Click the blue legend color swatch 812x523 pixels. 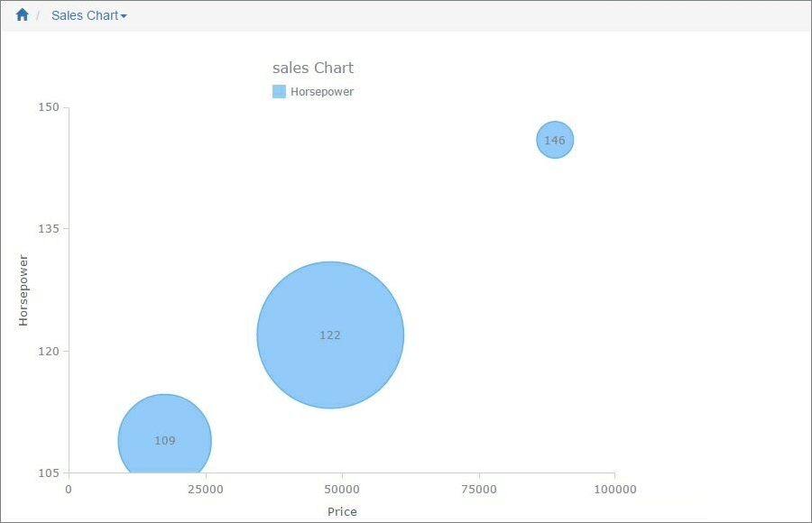(x=280, y=90)
